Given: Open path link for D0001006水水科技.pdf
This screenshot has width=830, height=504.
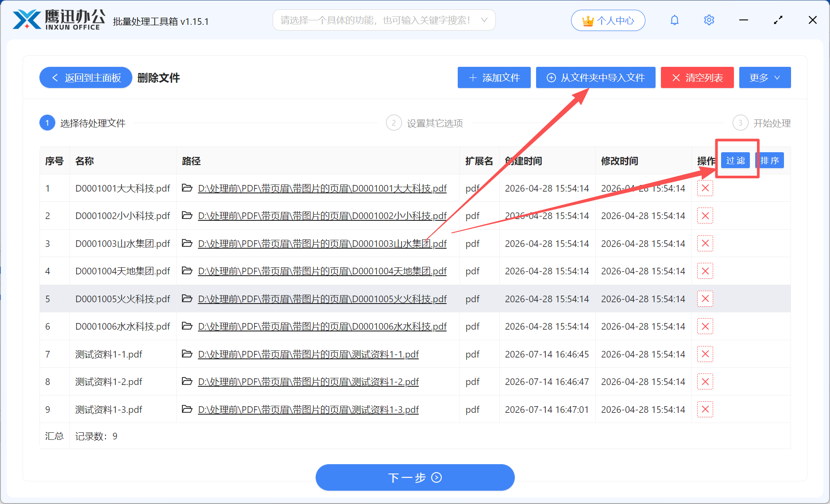Looking at the screenshot, I should coord(322,327).
